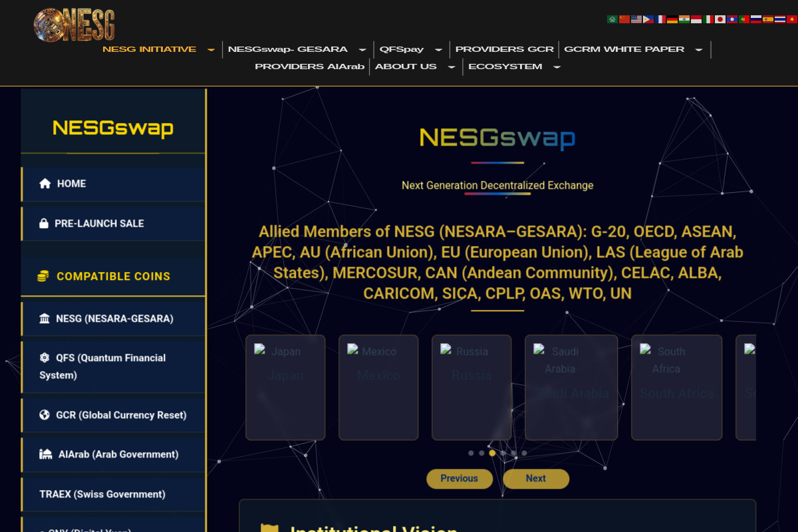Image resolution: width=798 pixels, height=532 pixels.
Task: Switch language using the Japan flag icon
Action: point(721,19)
